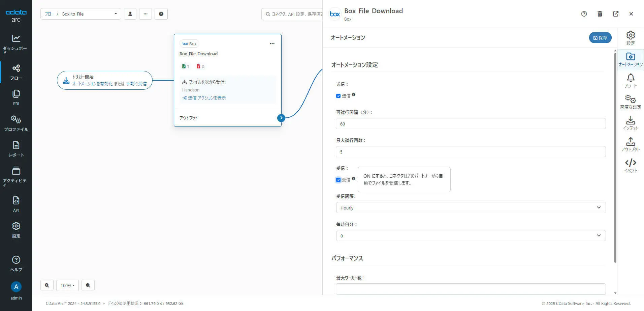This screenshot has width=644, height=311.
Task: Click the 保存 save button
Action: pos(600,38)
